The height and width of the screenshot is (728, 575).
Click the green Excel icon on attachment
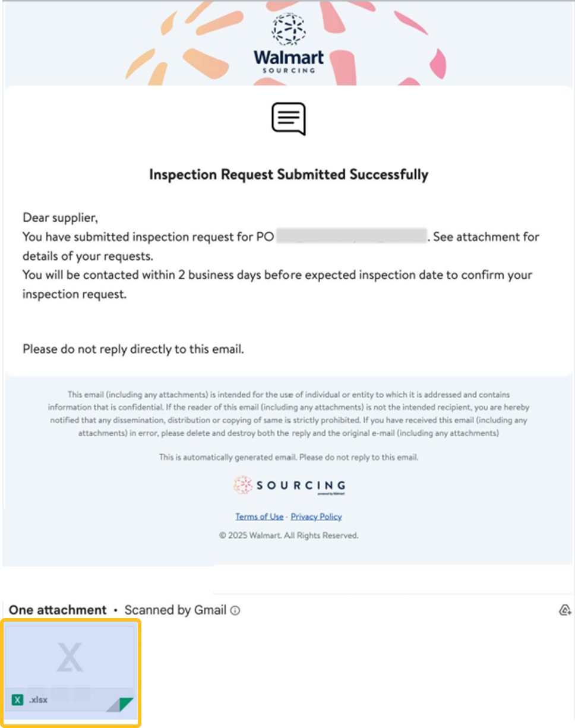tap(18, 700)
